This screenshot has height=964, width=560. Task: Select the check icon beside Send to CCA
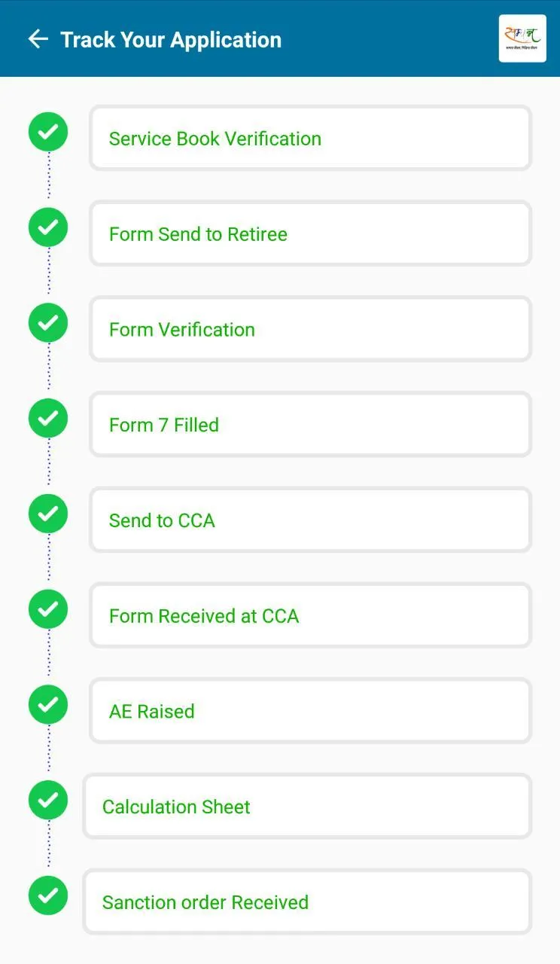(x=48, y=514)
